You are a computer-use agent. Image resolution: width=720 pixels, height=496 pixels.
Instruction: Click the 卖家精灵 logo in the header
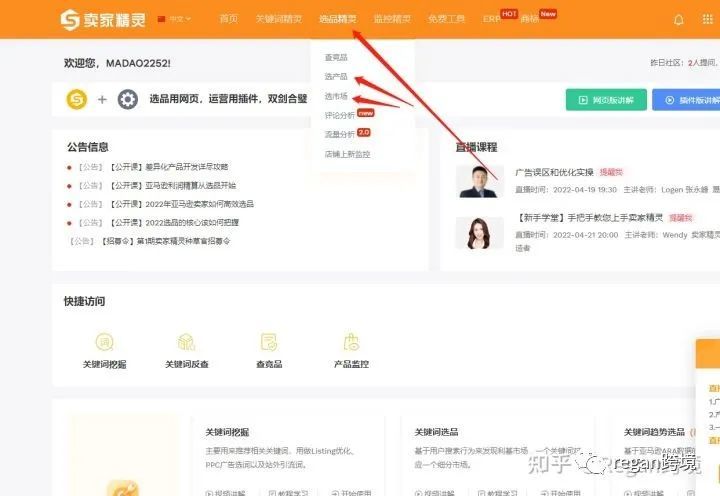(103, 19)
